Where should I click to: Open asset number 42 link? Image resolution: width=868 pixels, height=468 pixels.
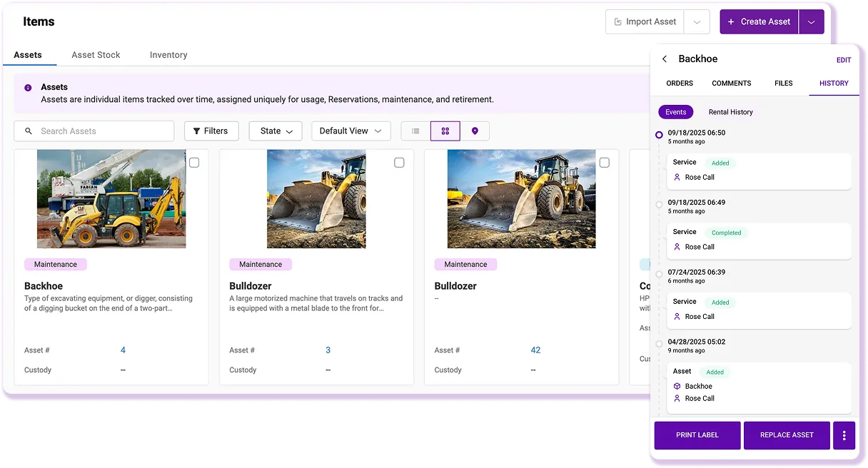535,350
